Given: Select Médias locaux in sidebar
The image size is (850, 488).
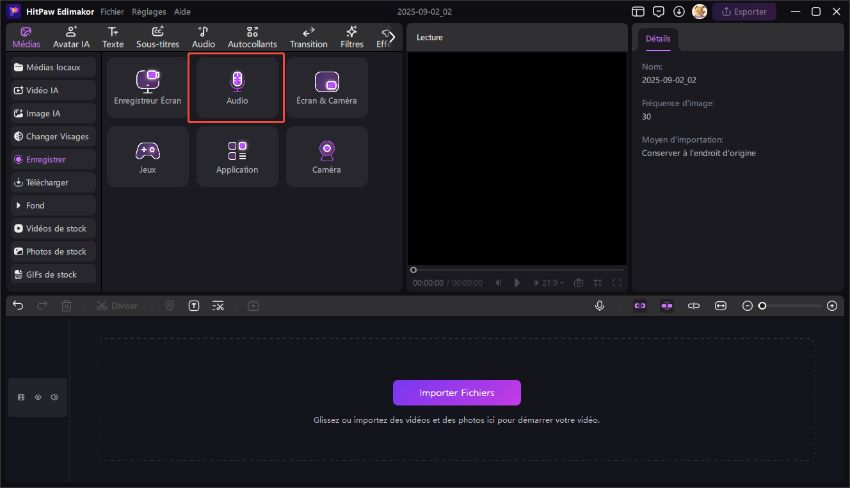Looking at the screenshot, I should pyautogui.click(x=53, y=67).
